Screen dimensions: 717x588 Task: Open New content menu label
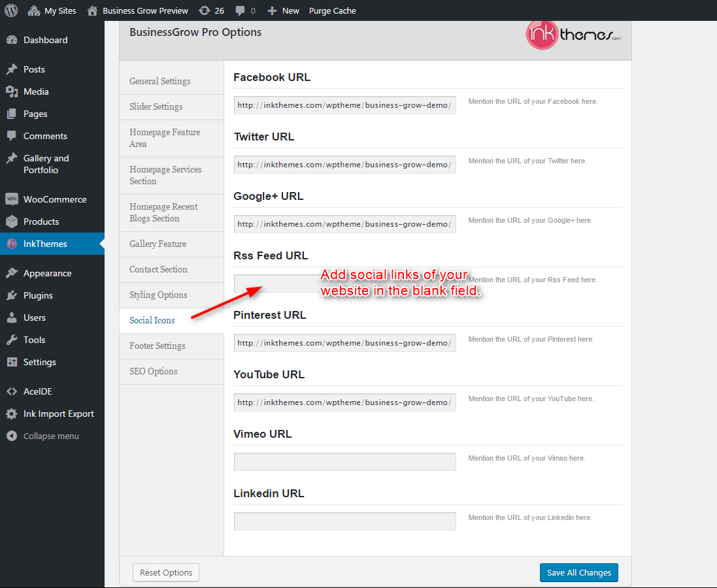(290, 10)
